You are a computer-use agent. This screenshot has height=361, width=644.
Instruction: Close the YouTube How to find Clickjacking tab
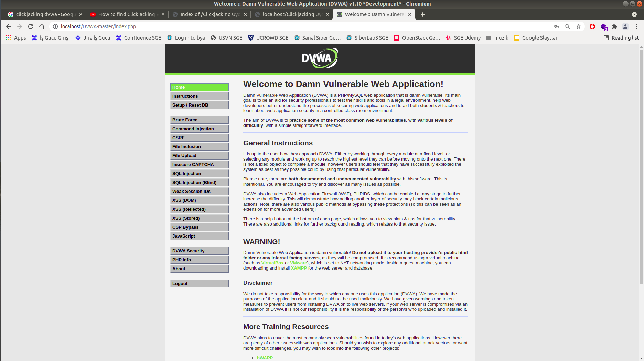pos(163,14)
